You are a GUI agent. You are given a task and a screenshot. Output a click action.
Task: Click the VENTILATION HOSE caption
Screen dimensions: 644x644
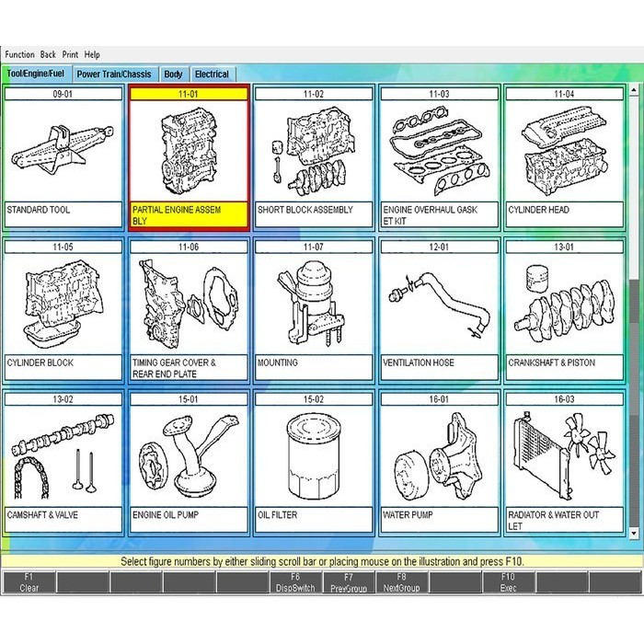[439, 368]
